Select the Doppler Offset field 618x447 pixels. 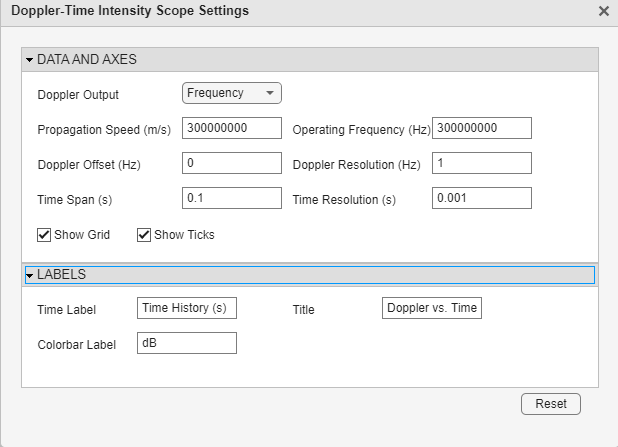coord(232,163)
